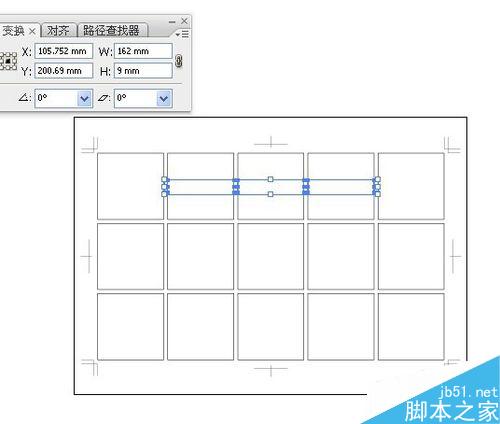
Task: Open the 对齐 (Align) tab
Action: point(58,31)
